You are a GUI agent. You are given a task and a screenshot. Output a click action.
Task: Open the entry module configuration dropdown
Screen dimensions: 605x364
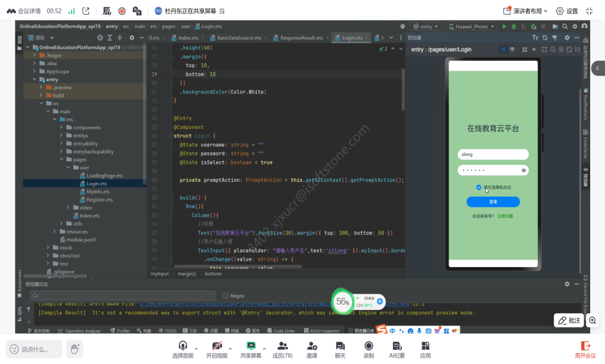(427, 27)
